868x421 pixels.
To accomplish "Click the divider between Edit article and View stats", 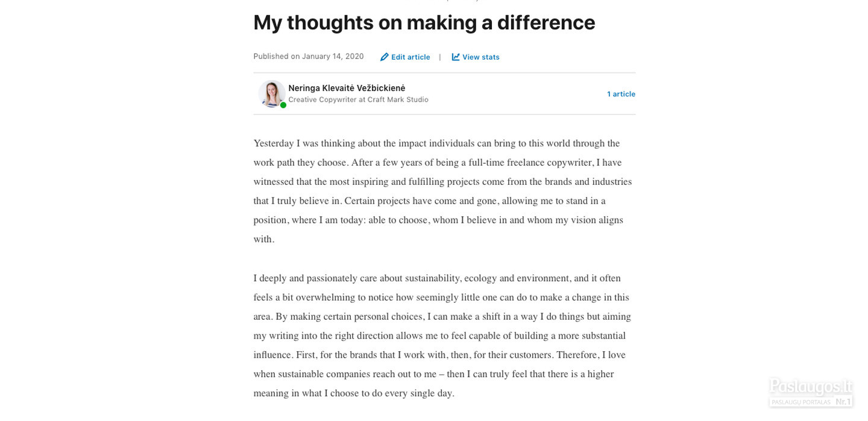I will tap(440, 57).
